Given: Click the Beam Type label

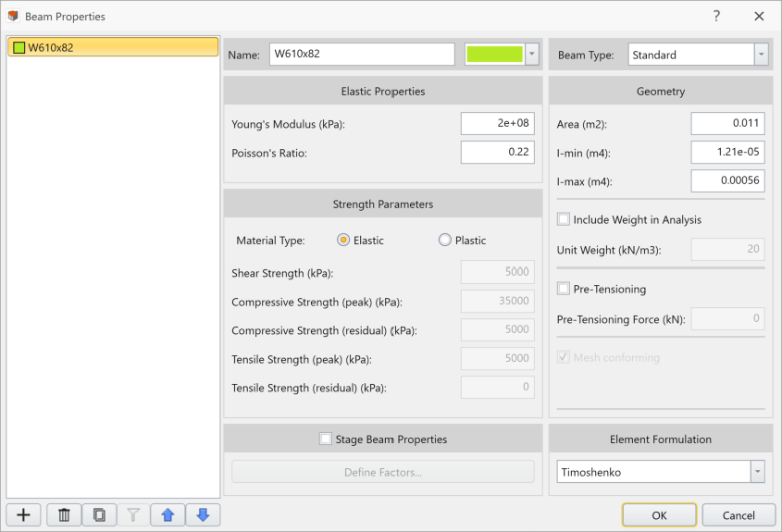Looking at the screenshot, I should click(x=586, y=55).
